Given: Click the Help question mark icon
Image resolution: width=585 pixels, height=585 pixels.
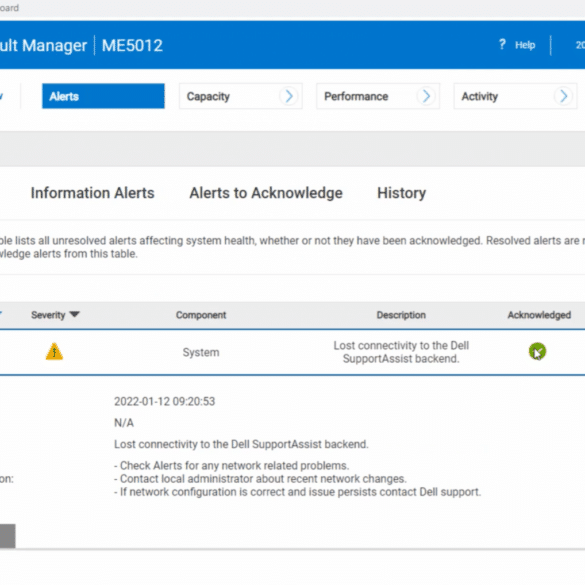Looking at the screenshot, I should [x=502, y=44].
